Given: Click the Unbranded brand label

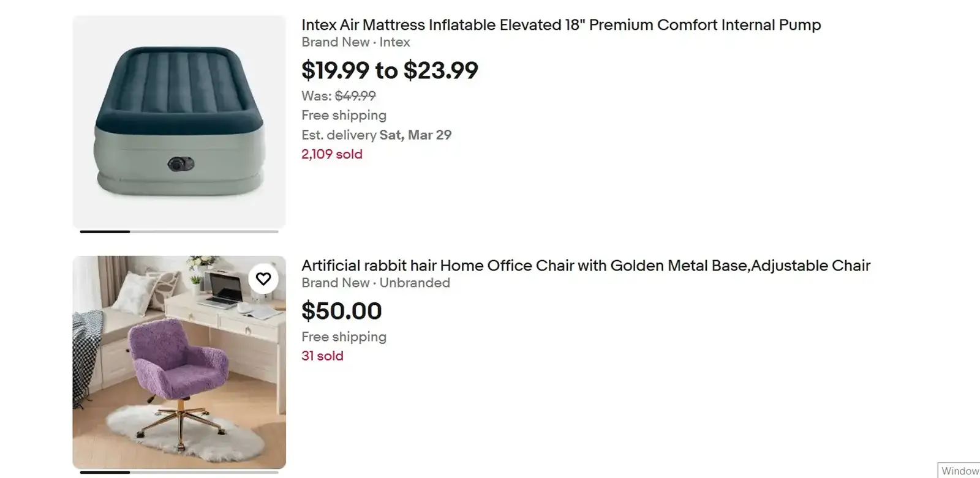Looking at the screenshot, I should (x=413, y=283).
